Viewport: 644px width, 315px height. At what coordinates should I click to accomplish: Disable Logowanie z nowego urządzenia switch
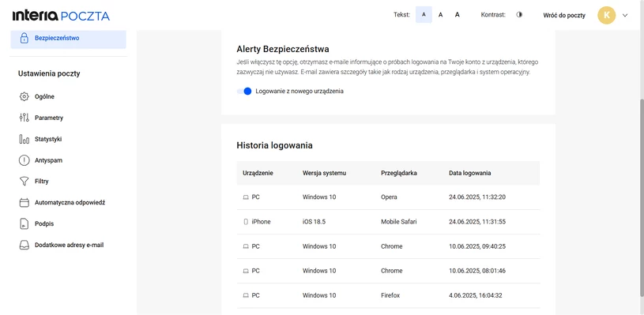tap(244, 91)
